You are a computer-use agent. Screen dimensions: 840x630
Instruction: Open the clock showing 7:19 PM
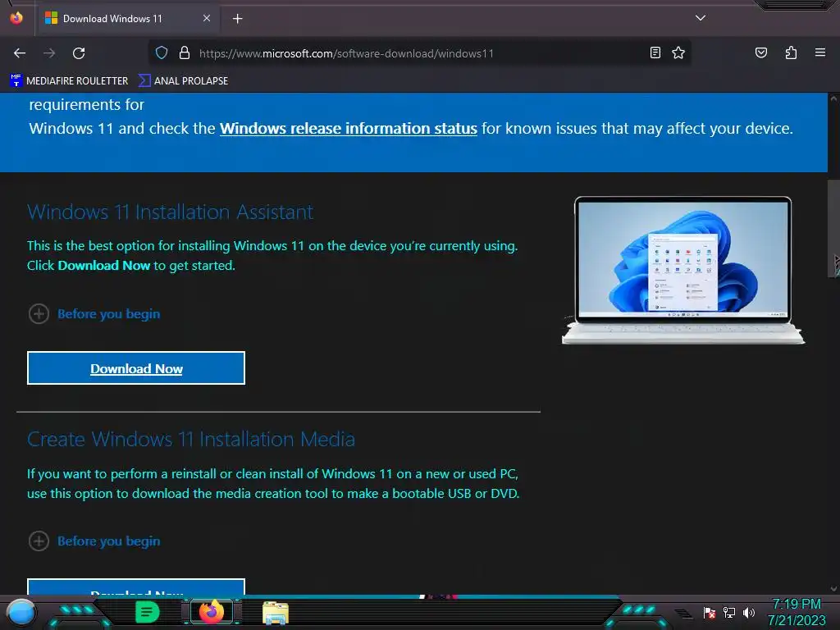point(797,612)
